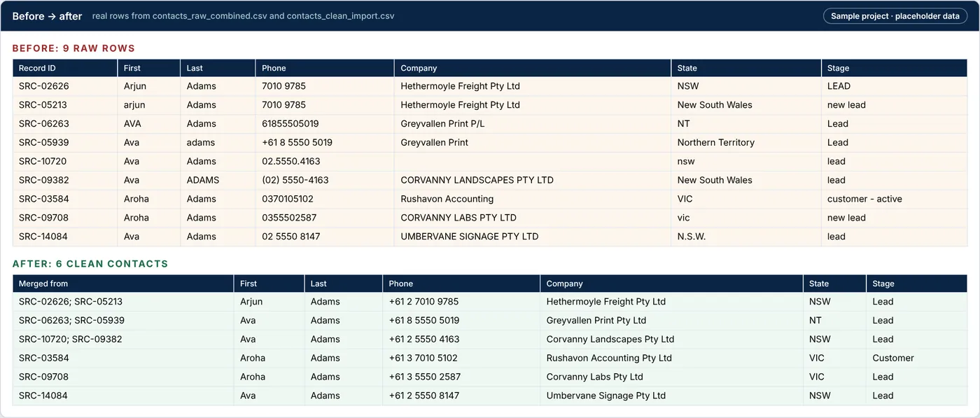Click the 'N.S.W.' state cell
The height and width of the screenshot is (418, 980).
tap(746, 237)
